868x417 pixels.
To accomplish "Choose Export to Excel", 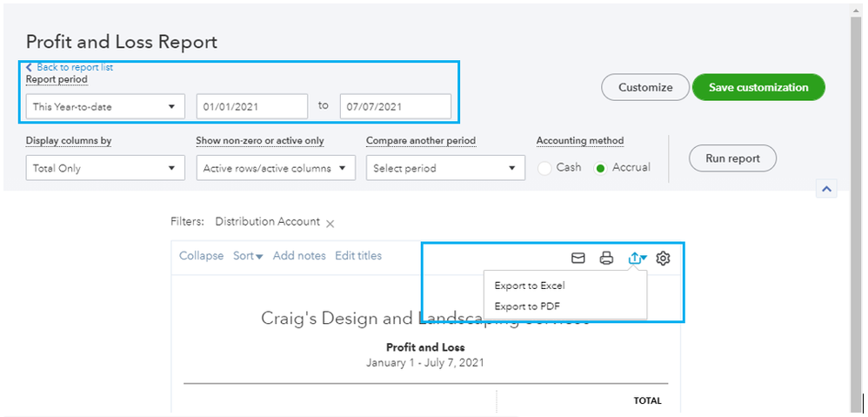I will click(530, 286).
